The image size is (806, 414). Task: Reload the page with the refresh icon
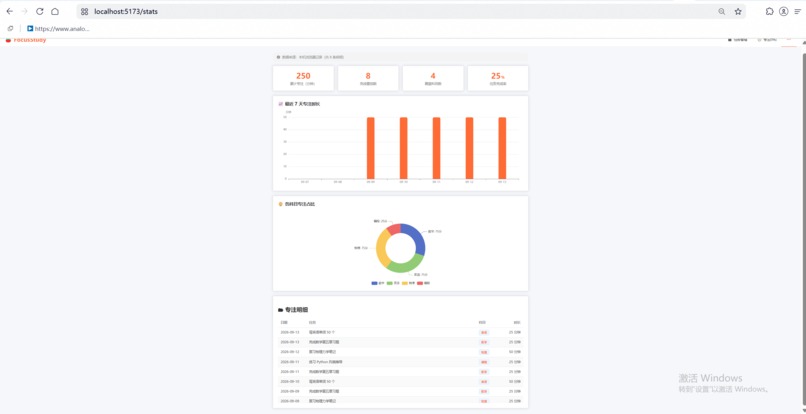40,11
